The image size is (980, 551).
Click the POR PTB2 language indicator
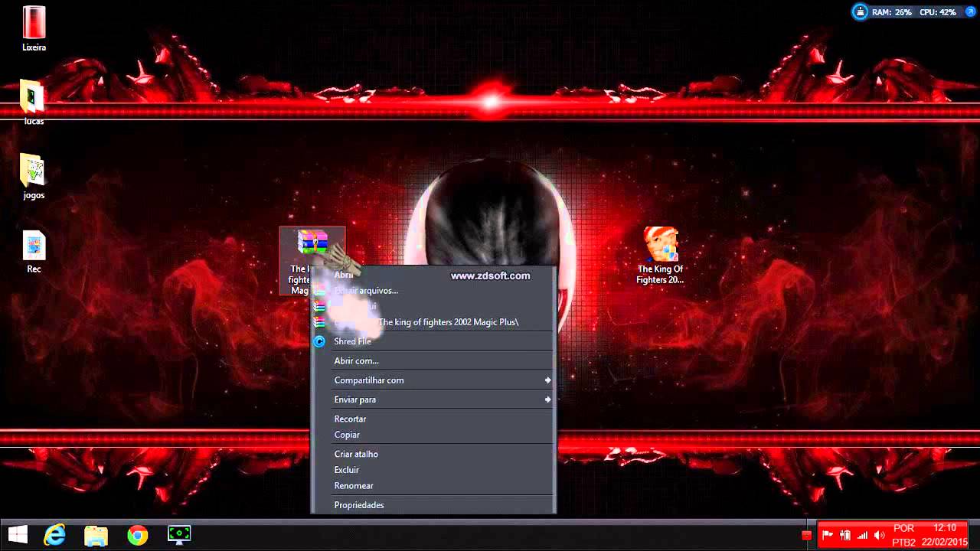click(x=903, y=536)
